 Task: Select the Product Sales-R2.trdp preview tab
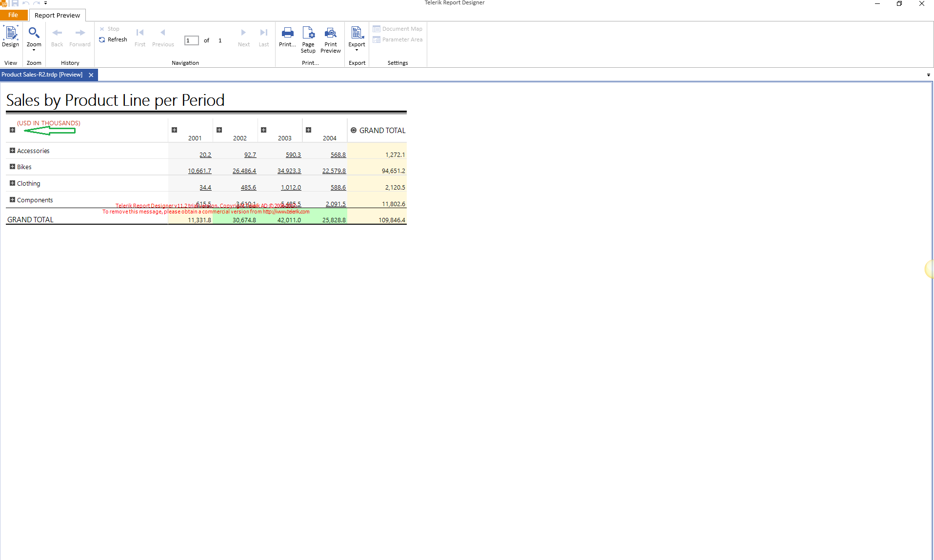click(42, 75)
